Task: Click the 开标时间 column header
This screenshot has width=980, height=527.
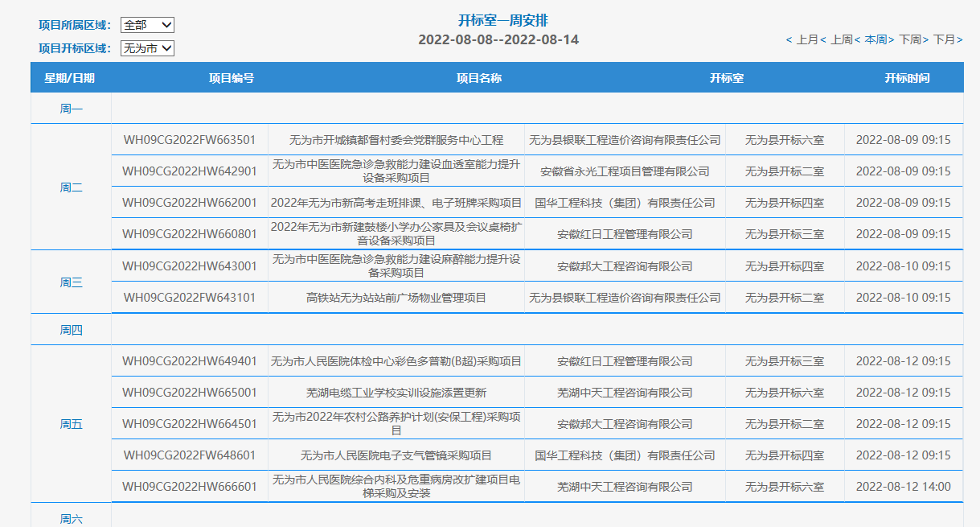Action: pos(907,78)
